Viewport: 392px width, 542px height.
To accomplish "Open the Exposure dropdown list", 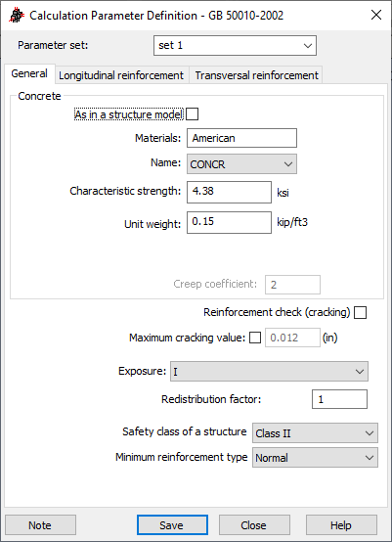I will click(x=269, y=371).
